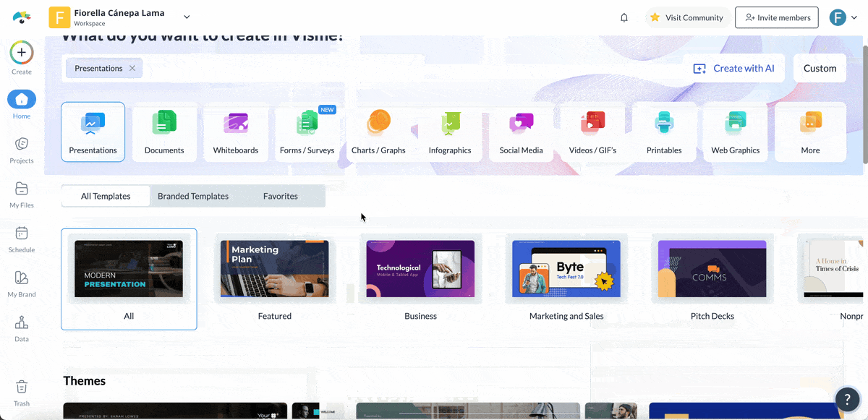Select the Infographics category icon

[x=450, y=124]
